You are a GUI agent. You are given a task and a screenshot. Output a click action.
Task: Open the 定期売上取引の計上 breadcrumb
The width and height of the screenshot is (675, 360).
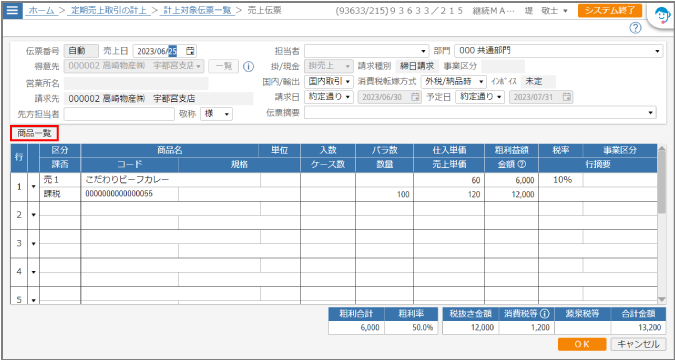pos(108,10)
